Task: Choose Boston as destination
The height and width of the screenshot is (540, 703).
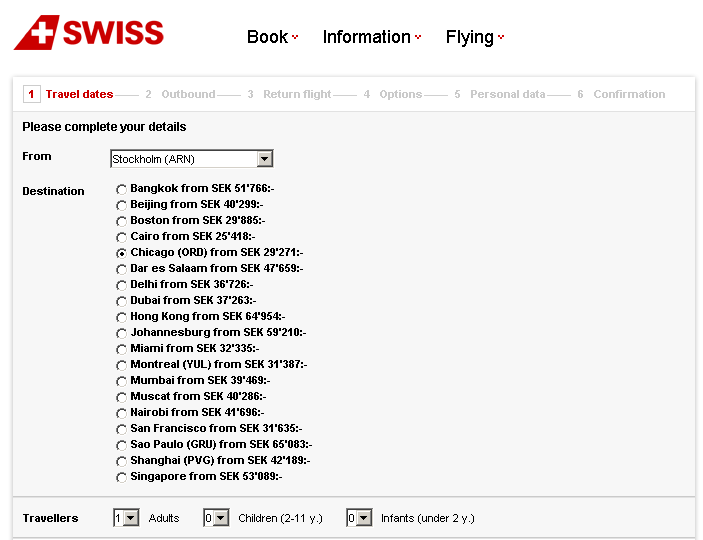Action: [x=122, y=221]
